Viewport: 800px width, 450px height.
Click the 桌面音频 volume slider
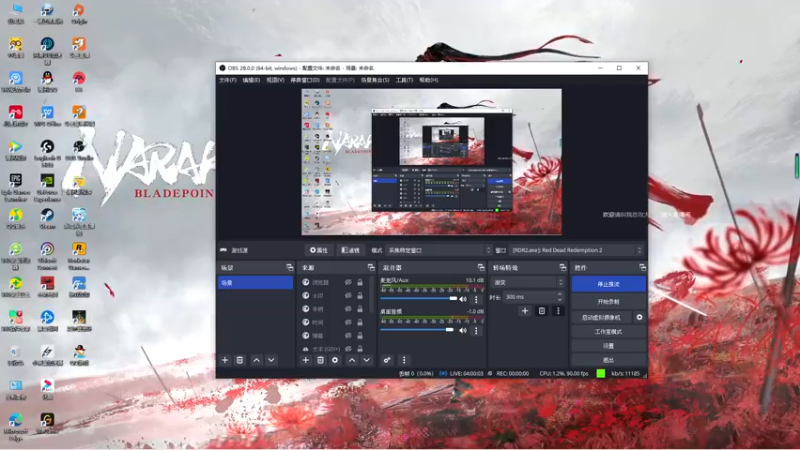pyautogui.click(x=417, y=330)
